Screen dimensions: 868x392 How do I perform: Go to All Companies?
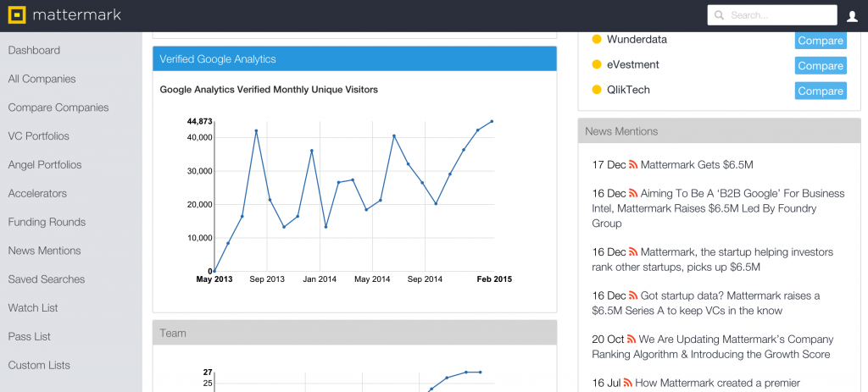click(42, 79)
